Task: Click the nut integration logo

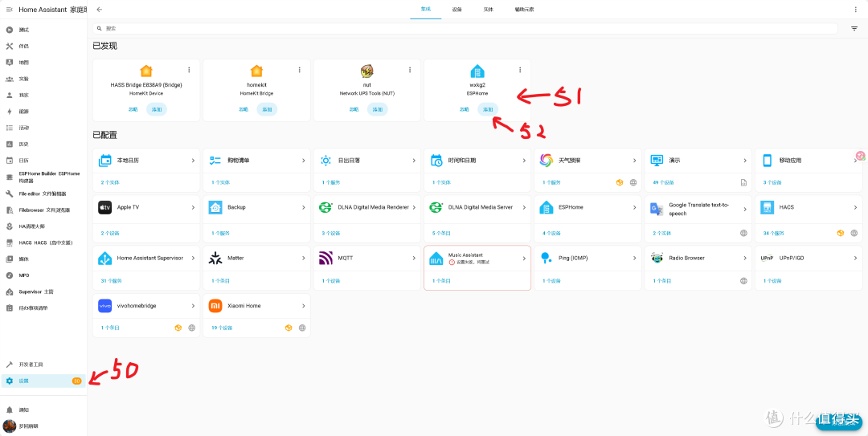Action: pos(366,71)
